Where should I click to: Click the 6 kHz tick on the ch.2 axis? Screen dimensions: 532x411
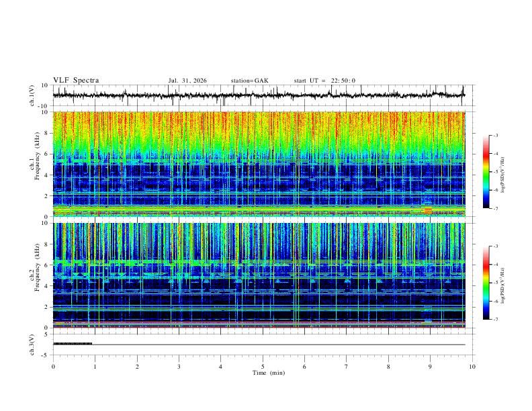[47, 265]
